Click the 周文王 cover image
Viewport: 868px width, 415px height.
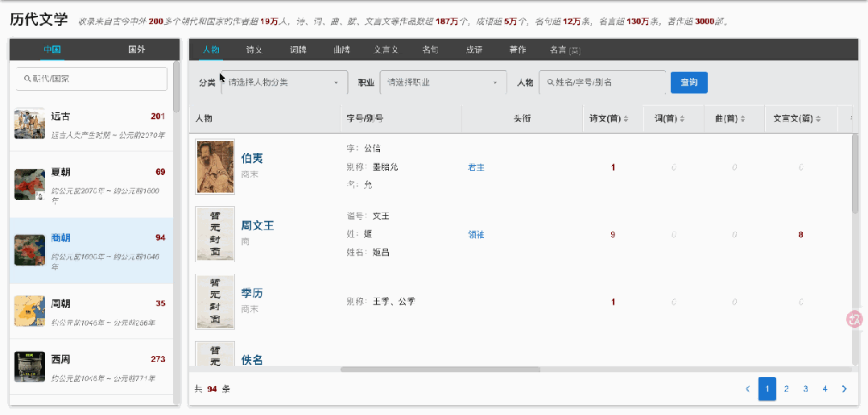click(215, 234)
